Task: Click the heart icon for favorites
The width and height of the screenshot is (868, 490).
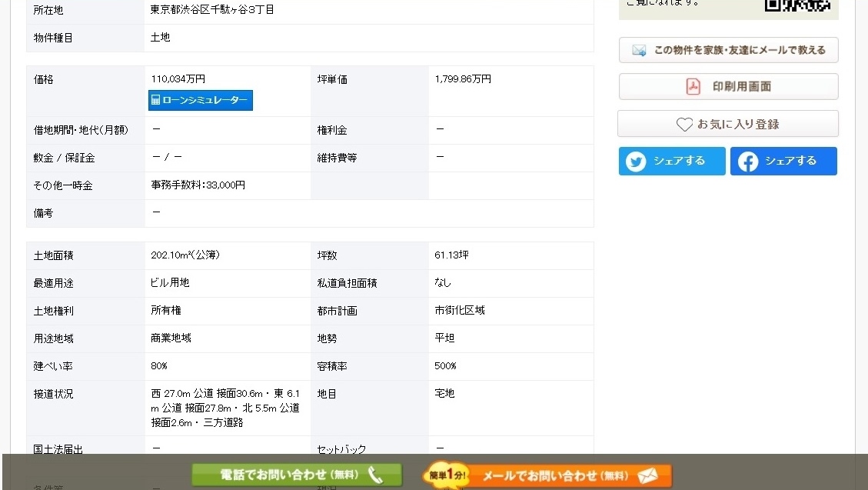Action: (x=684, y=125)
